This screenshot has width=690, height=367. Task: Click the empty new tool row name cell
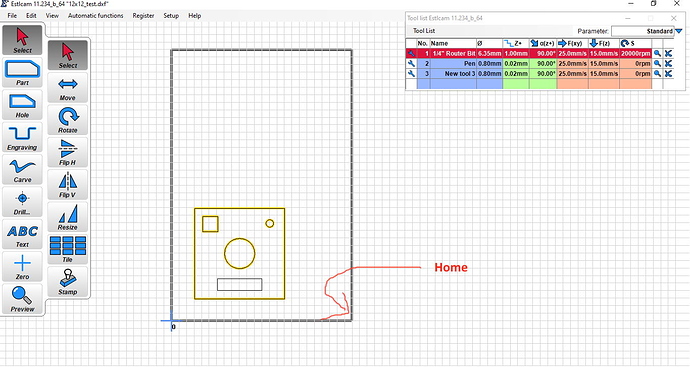coord(453,84)
